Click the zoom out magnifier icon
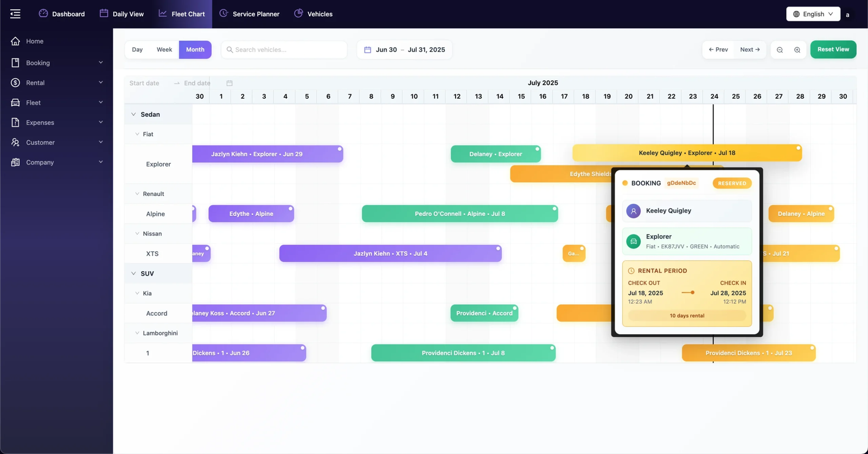The width and height of the screenshot is (868, 454). point(780,50)
